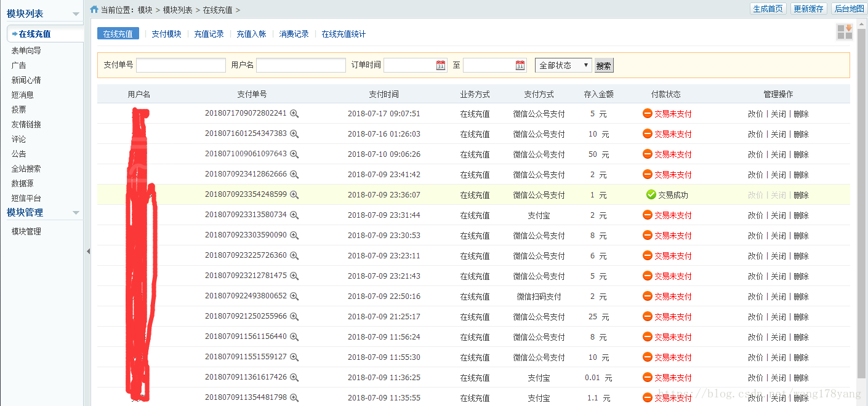Click the 后台地图 button
The image size is (868, 406).
click(848, 9)
